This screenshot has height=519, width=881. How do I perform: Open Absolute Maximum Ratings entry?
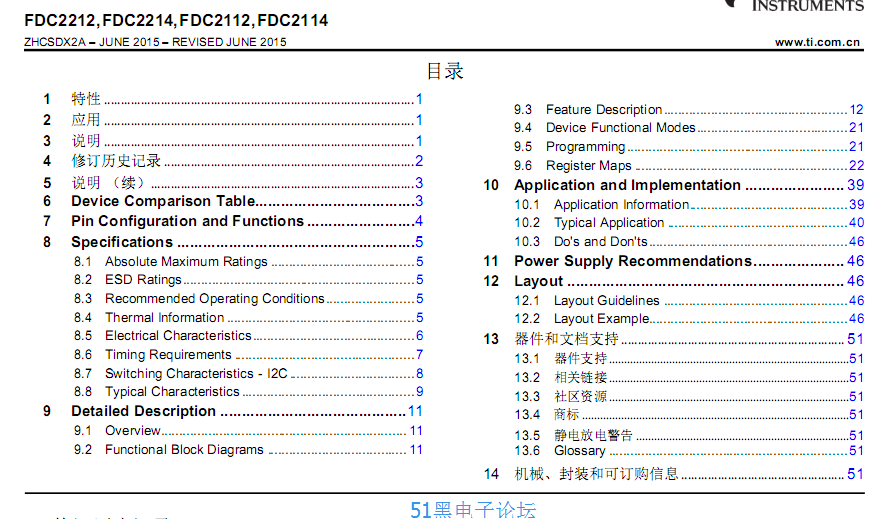(x=186, y=261)
